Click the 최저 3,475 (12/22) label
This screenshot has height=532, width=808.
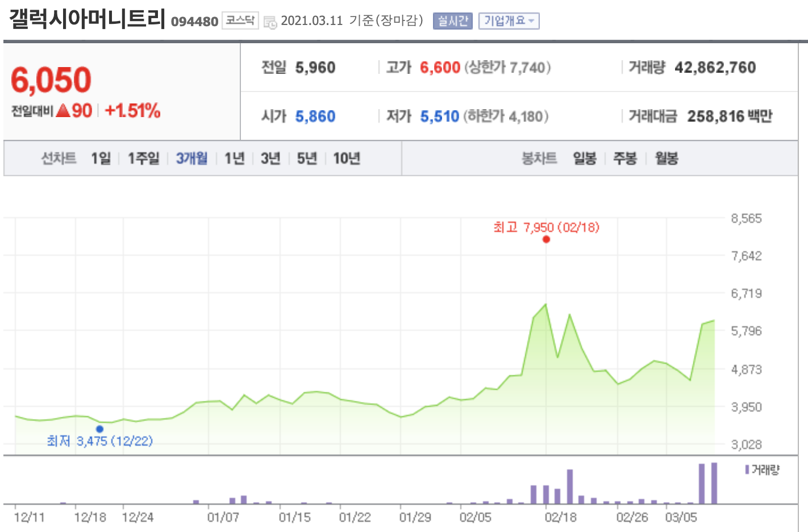pos(100,441)
